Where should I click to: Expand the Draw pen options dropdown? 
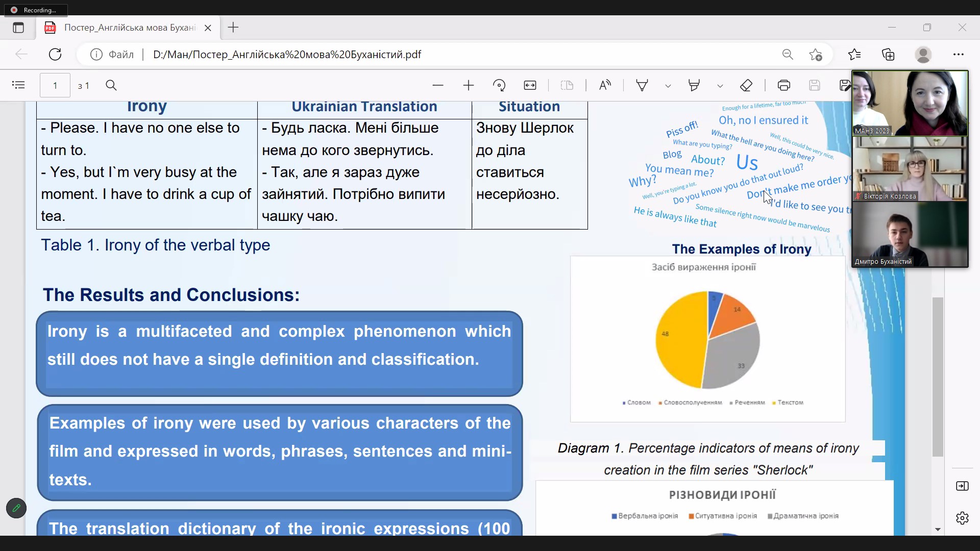668,86
